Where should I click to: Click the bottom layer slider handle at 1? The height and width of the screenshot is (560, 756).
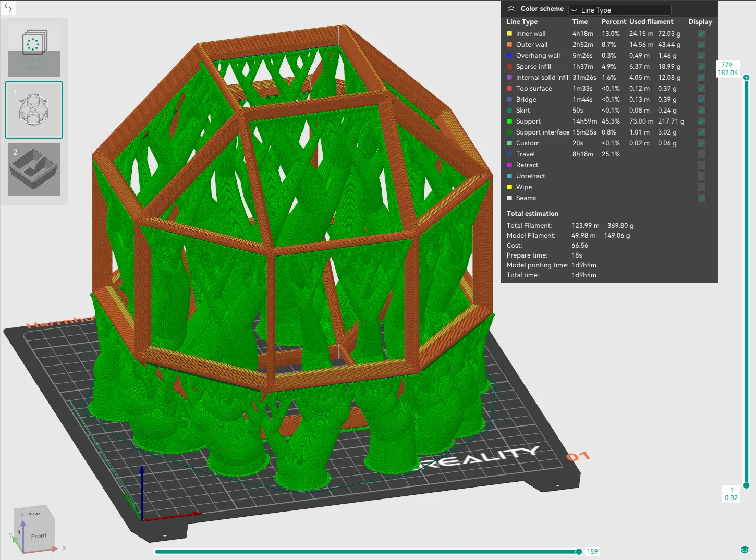(x=746, y=485)
